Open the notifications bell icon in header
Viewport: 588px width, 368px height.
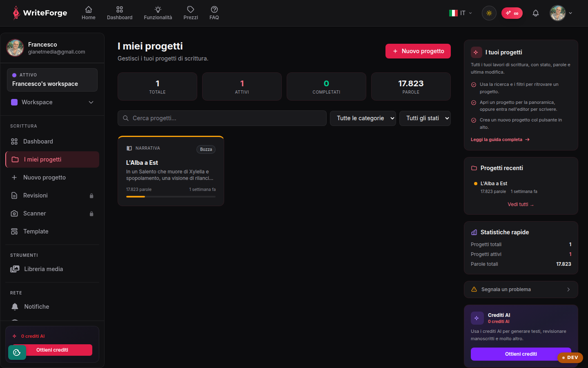(x=536, y=13)
